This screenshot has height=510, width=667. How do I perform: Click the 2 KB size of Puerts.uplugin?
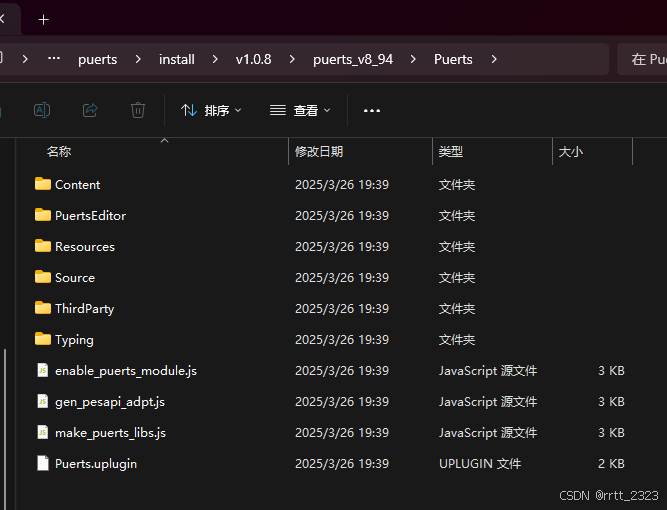tap(611, 464)
